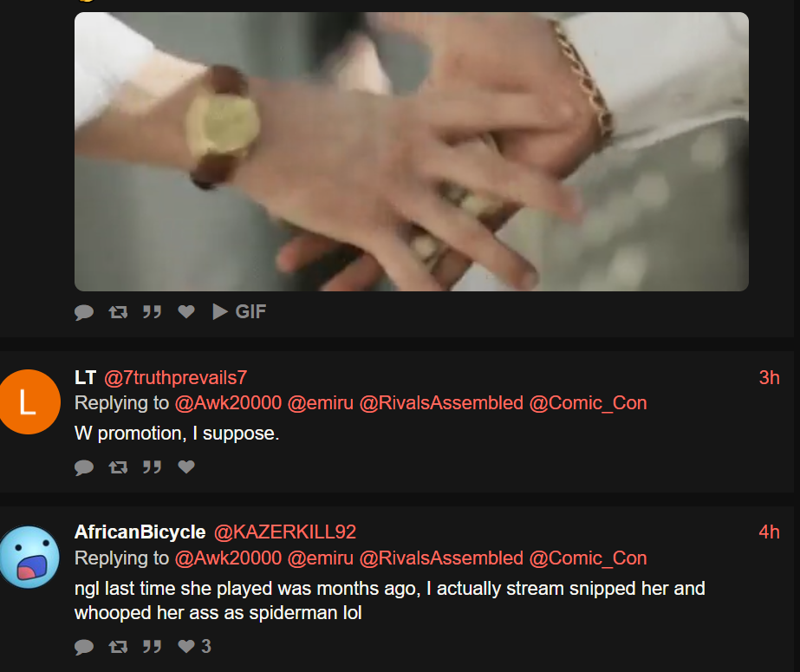Open @KAZERKILL92 profile link
800x672 pixels.
(284, 532)
